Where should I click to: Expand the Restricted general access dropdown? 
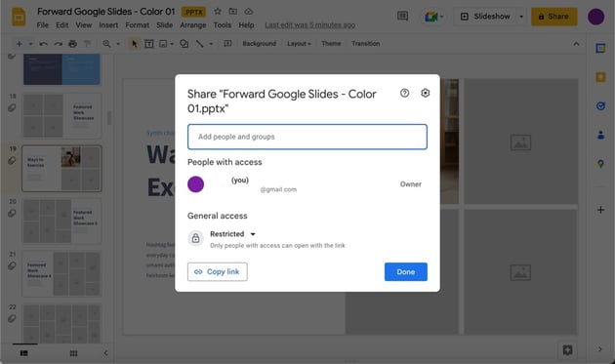coord(233,234)
